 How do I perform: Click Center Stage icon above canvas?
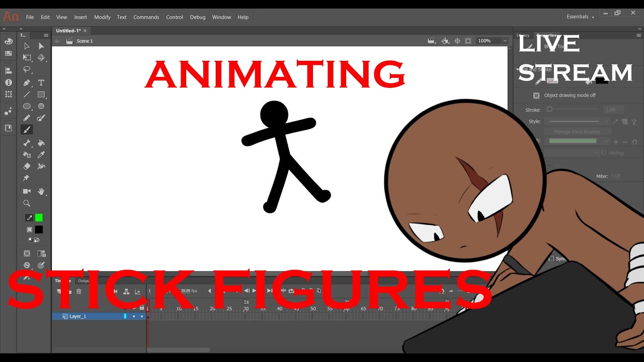pyautogui.click(x=457, y=41)
